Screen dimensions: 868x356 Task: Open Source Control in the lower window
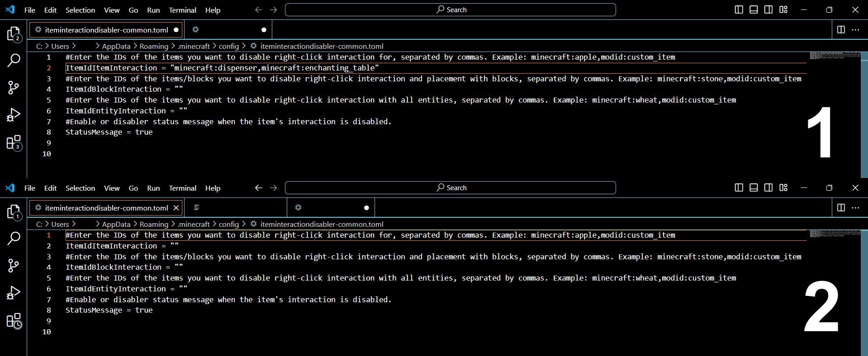tap(14, 266)
